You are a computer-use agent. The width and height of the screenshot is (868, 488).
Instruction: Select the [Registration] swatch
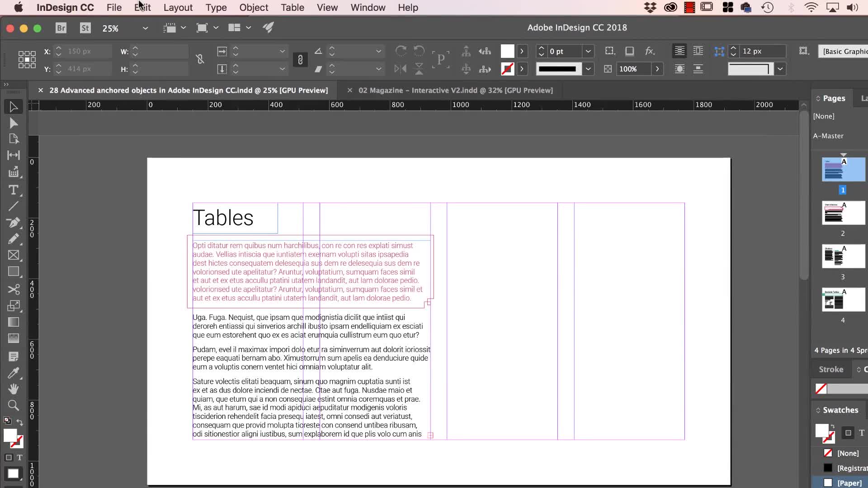(840, 468)
